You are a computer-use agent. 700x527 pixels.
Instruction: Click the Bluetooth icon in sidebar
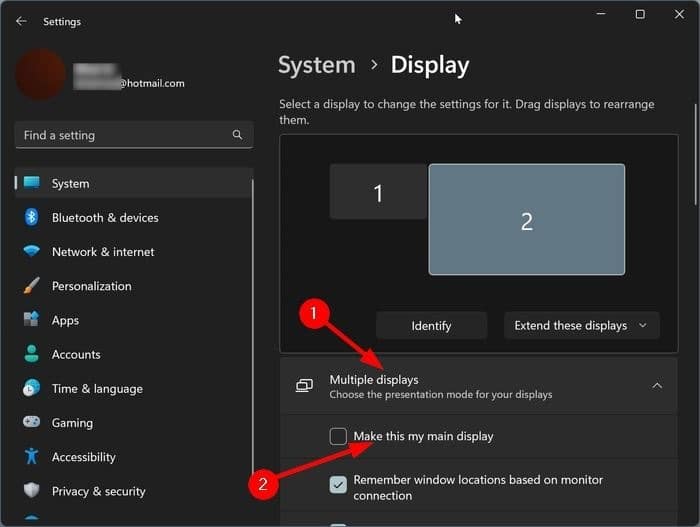coord(31,217)
